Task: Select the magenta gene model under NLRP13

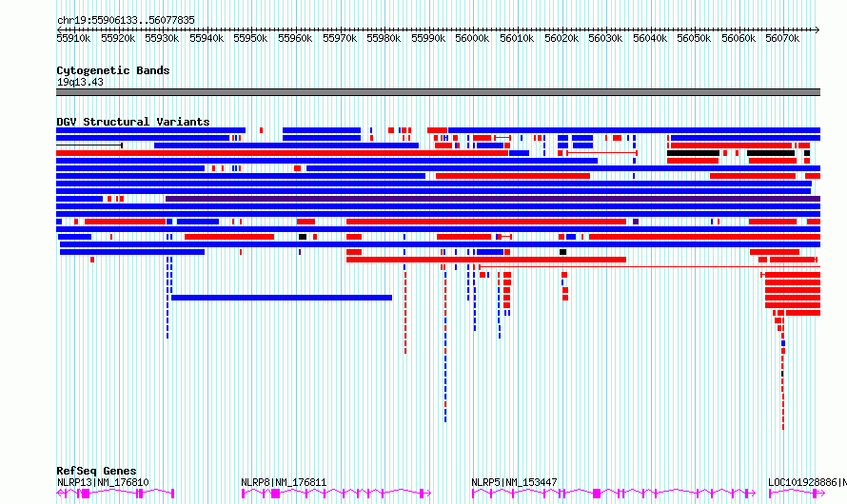Action: click(115, 494)
